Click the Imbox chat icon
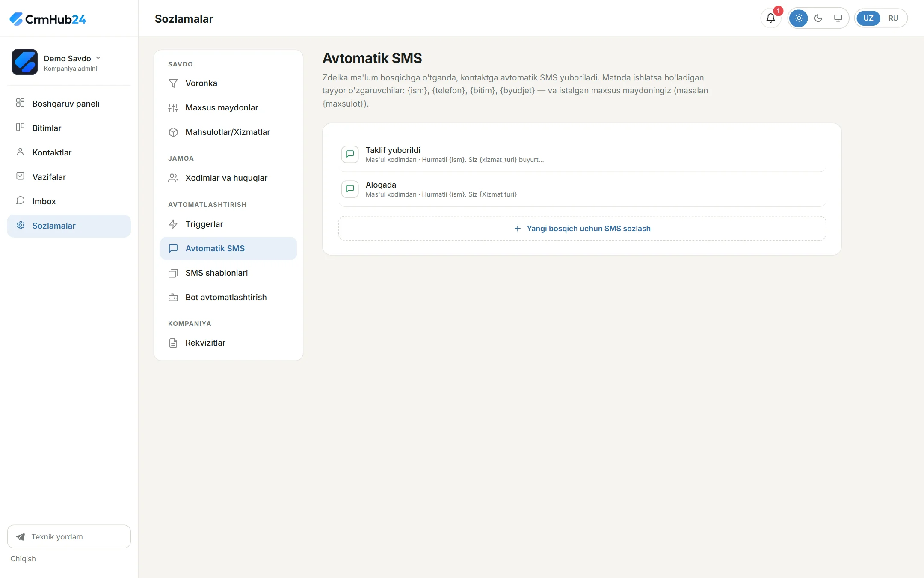 pyautogui.click(x=20, y=200)
